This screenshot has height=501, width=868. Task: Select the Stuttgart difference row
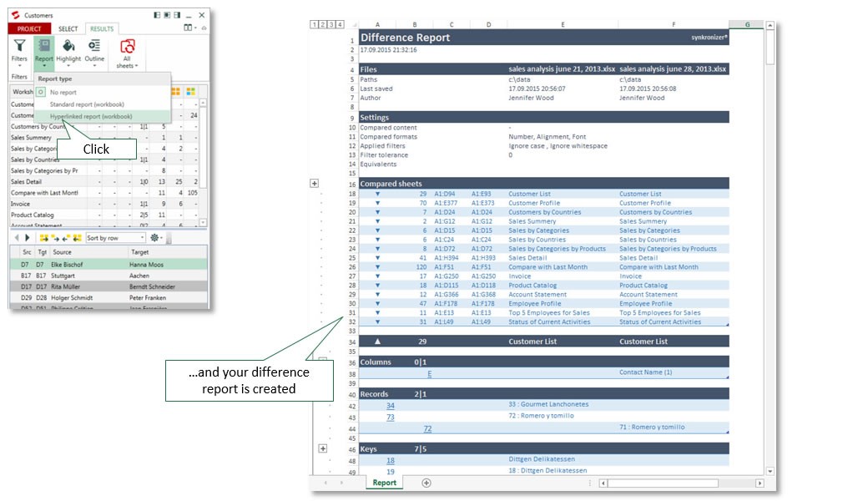[x=108, y=276]
